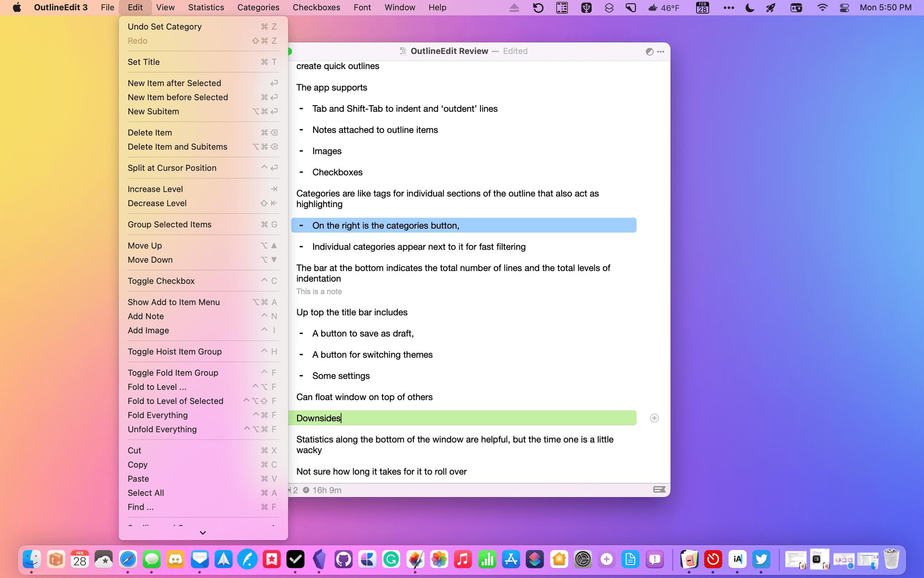This screenshot has width=924, height=578.
Task: Click the statistics bar icon at bottom
Action: pyautogui.click(x=659, y=489)
